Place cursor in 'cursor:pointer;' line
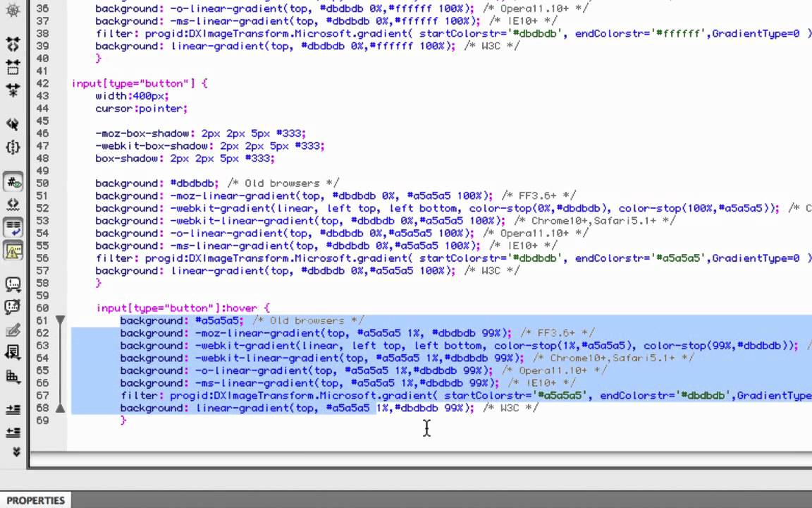 click(x=141, y=109)
